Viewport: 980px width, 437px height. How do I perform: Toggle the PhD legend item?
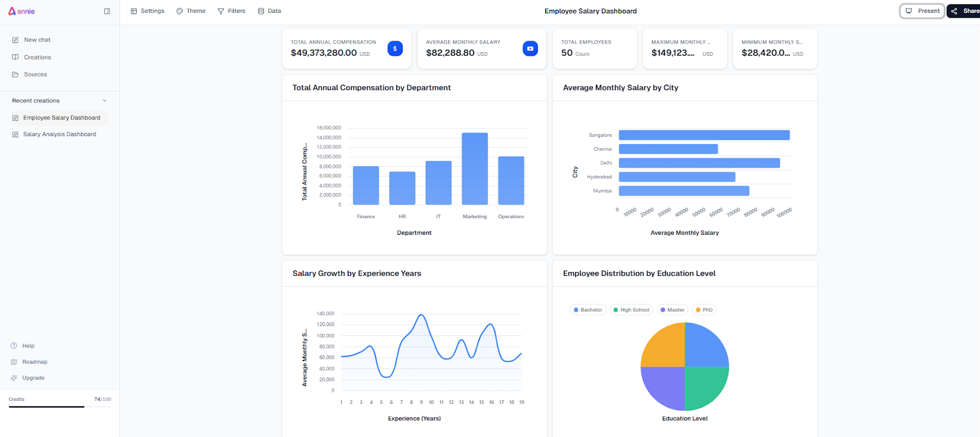tap(704, 310)
